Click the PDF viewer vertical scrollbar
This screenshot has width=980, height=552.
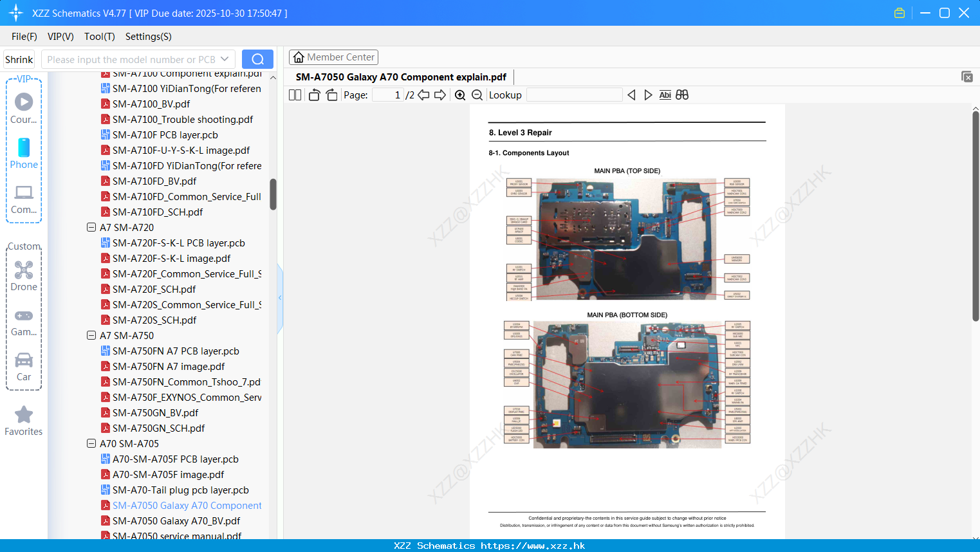pos(975,216)
